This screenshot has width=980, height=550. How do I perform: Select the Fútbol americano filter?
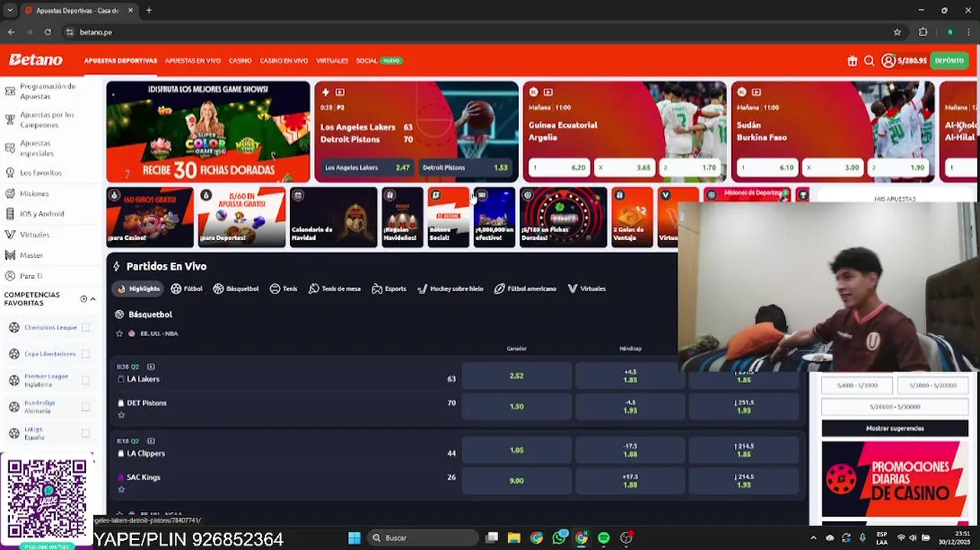coord(525,289)
